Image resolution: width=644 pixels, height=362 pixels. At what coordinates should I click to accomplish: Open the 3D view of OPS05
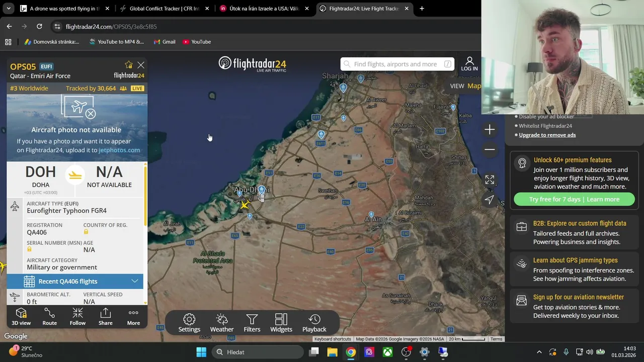(21, 317)
